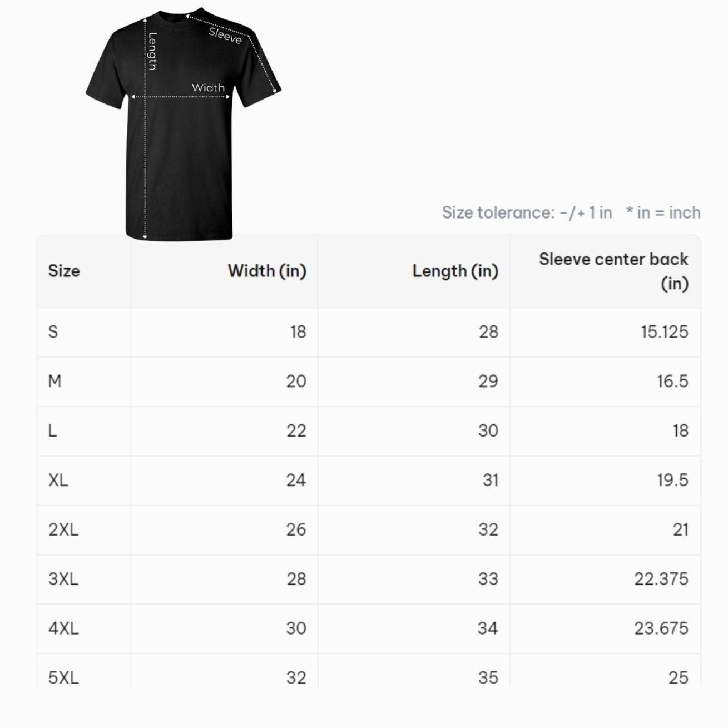Viewport: 728px width, 728px height.
Task: Click the 15.125 sleeve value for size S
Action: [664, 332]
